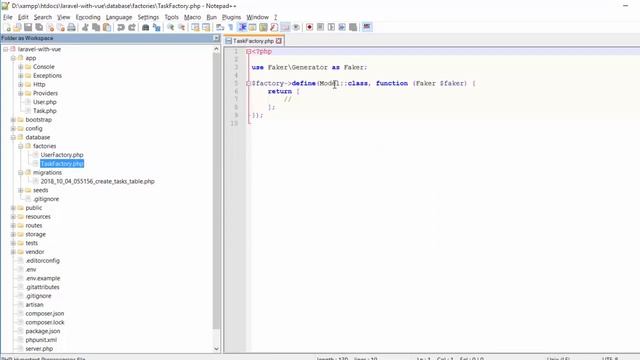Open the File menu
The image size is (640, 360).
pyautogui.click(x=8, y=17)
